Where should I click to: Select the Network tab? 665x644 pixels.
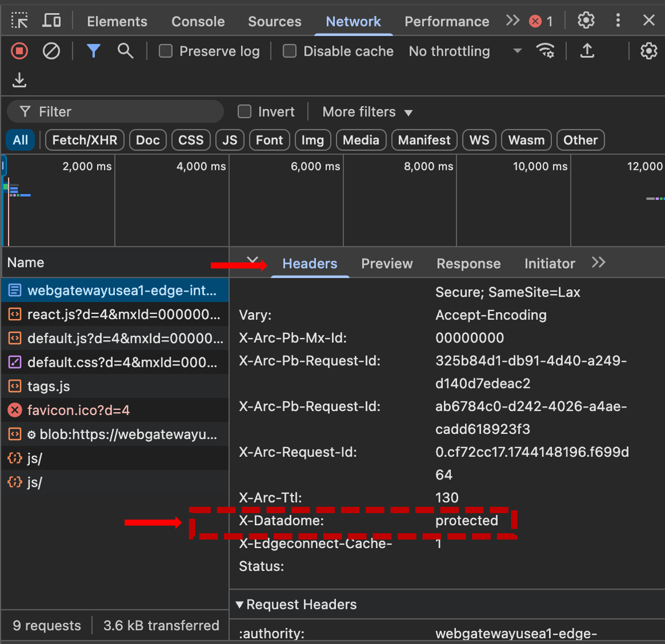pos(353,21)
